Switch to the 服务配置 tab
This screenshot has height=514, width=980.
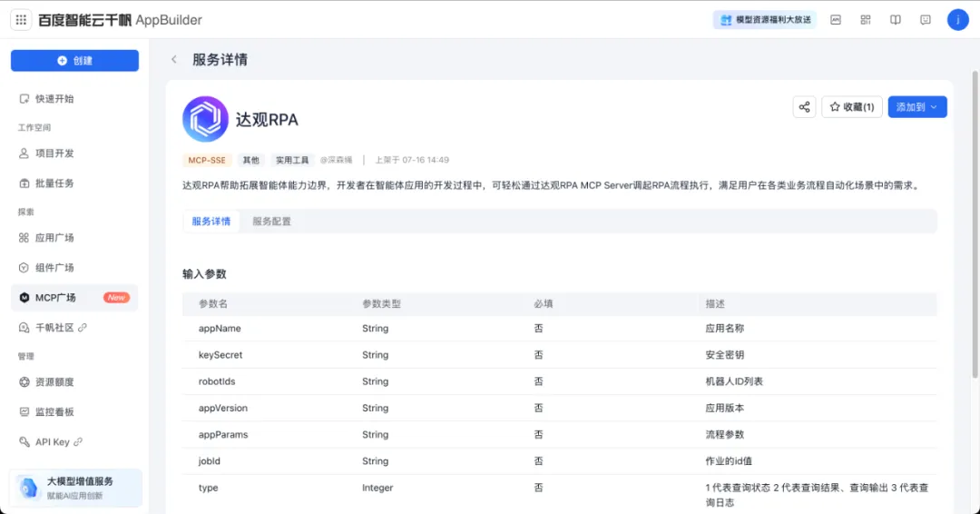click(x=271, y=222)
